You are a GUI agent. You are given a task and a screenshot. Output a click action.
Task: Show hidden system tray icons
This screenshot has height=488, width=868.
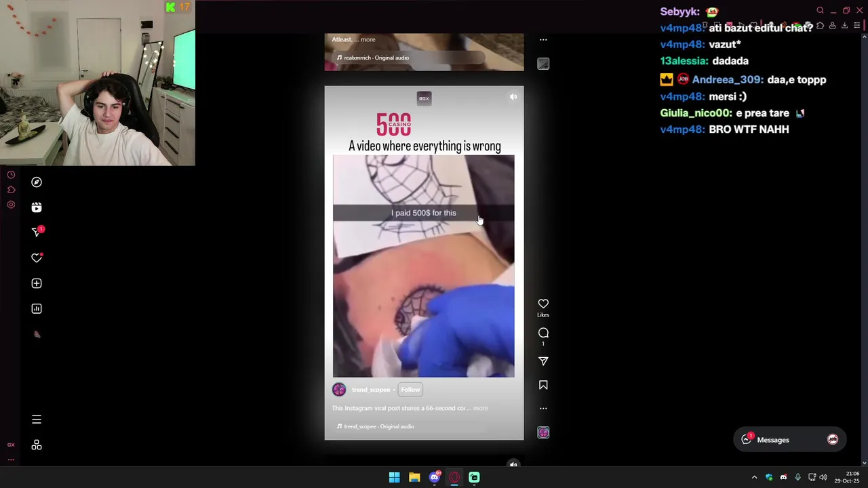pos(754,477)
